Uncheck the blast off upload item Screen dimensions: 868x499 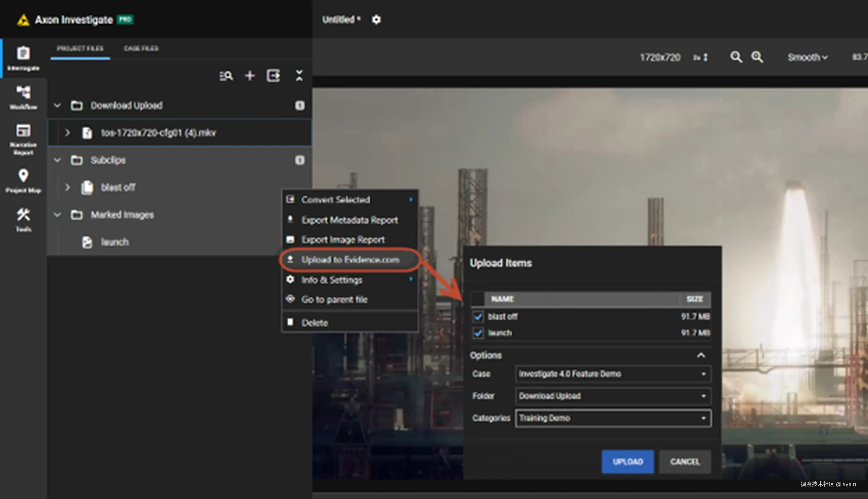point(478,317)
